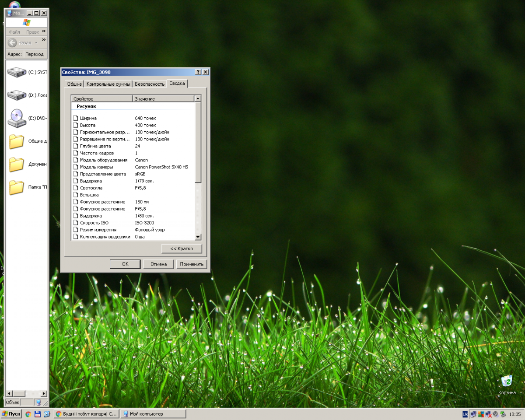Select the Модель камеры property row
This screenshot has width=525, height=420.
96,167
